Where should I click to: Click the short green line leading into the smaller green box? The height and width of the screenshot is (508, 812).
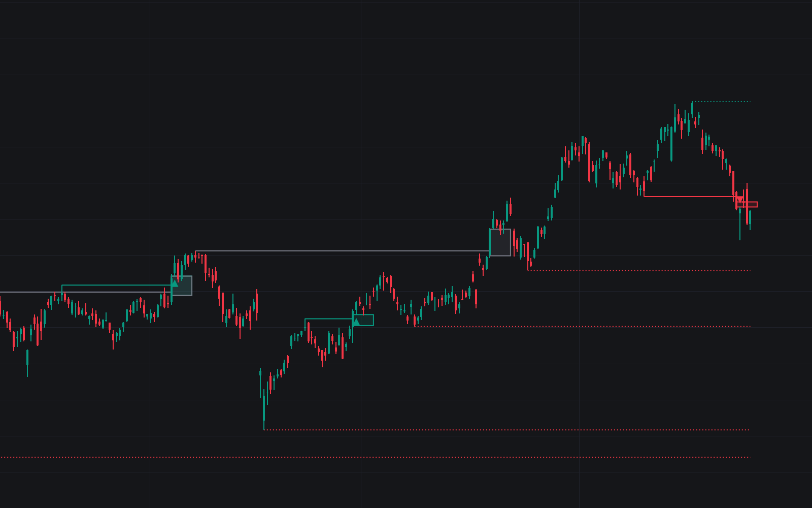[329, 319]
